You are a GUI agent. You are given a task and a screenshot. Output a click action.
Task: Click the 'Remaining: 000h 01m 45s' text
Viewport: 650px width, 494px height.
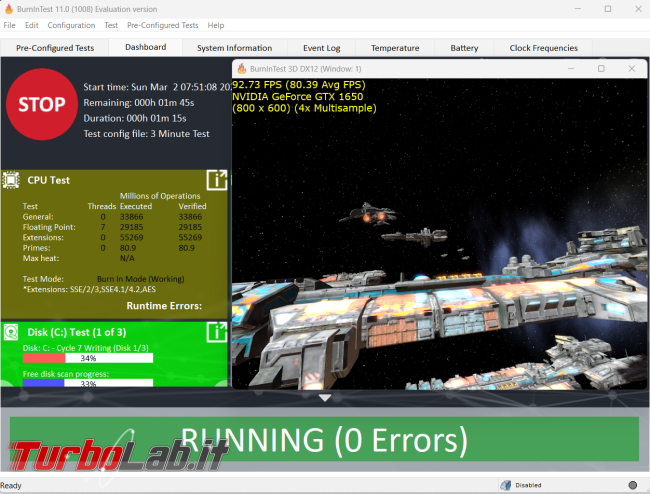(139, 103)
